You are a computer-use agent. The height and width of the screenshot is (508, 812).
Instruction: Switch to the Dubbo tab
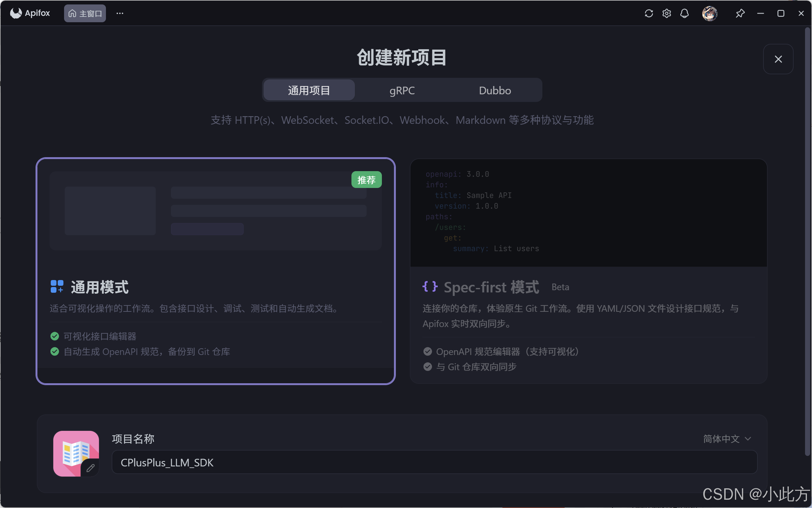pos(495,90)
